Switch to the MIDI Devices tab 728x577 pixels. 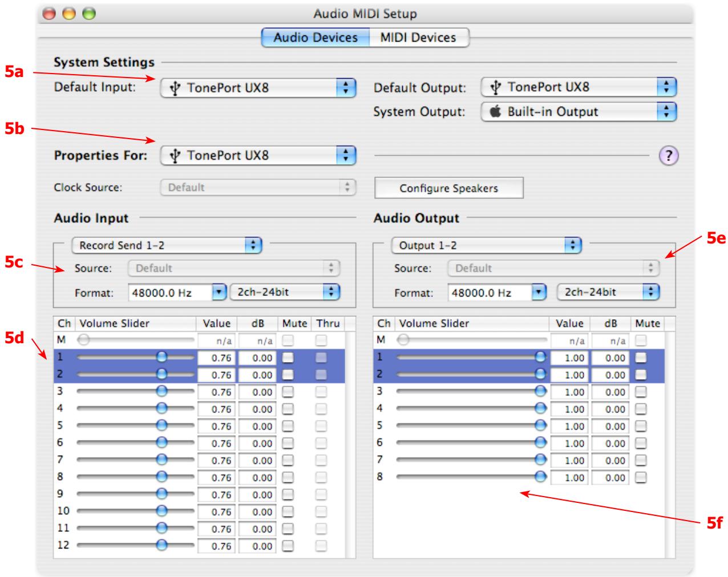tap(418, 38)
